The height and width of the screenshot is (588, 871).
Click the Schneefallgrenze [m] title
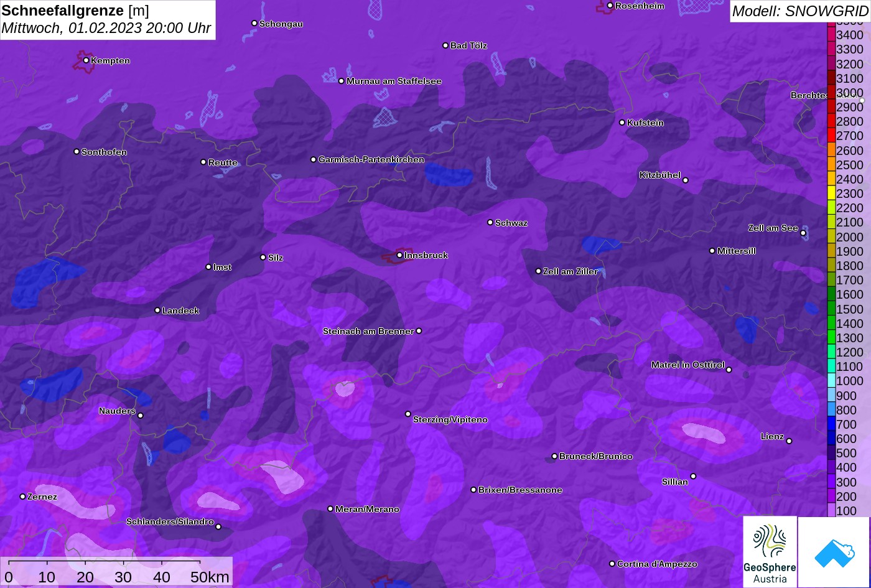coord(75,11)
